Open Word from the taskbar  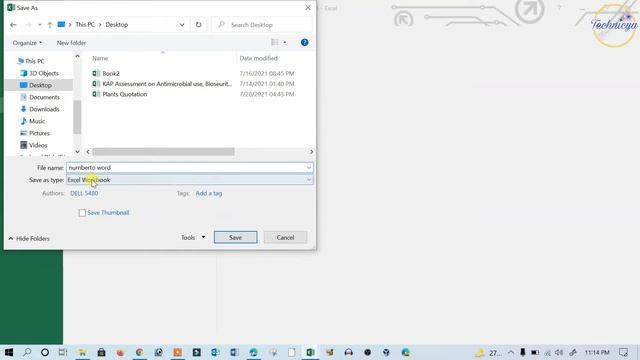click(234, 352)
